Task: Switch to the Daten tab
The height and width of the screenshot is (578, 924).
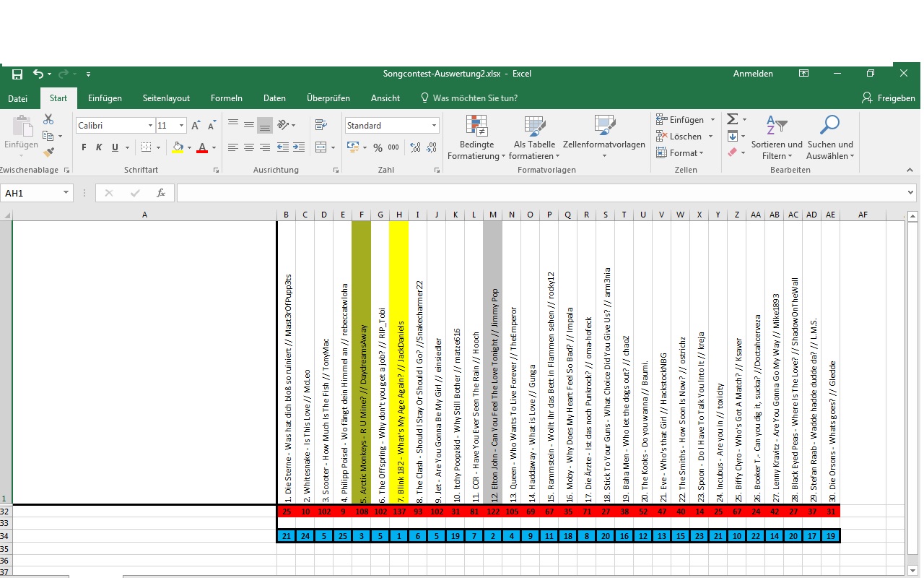Action: [274, 98]
